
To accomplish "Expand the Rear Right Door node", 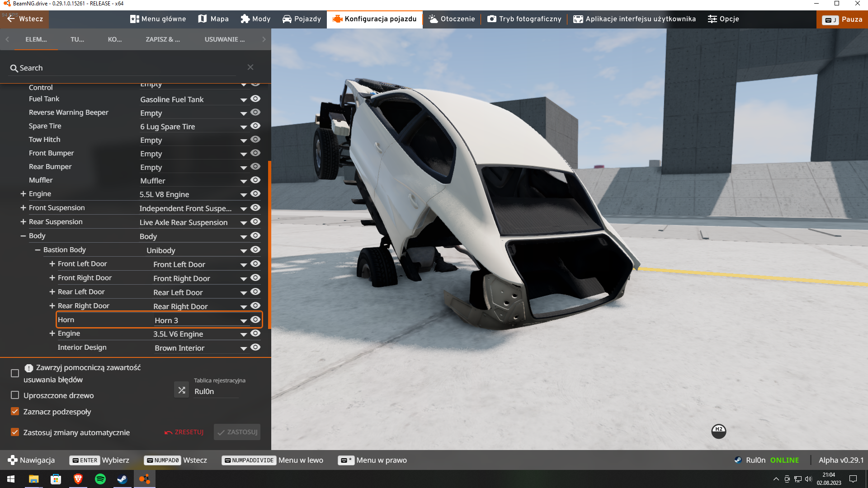I will tap(52, 306).
